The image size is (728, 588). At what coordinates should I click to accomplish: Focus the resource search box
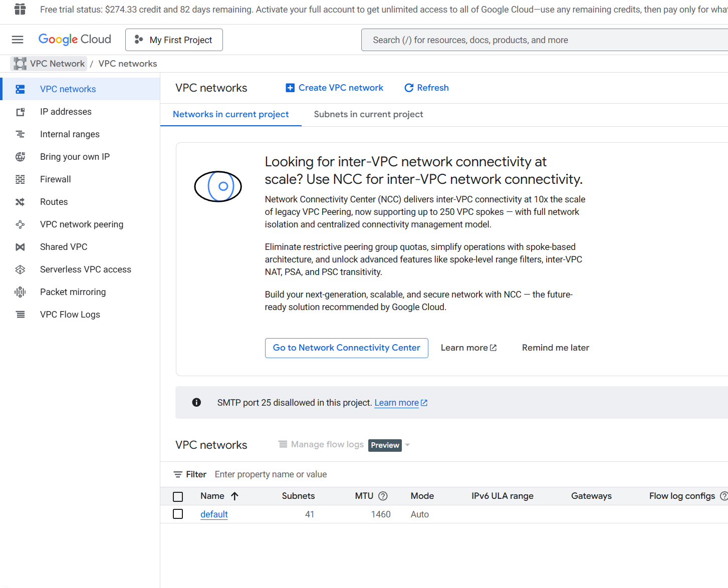tap(545, 40)
